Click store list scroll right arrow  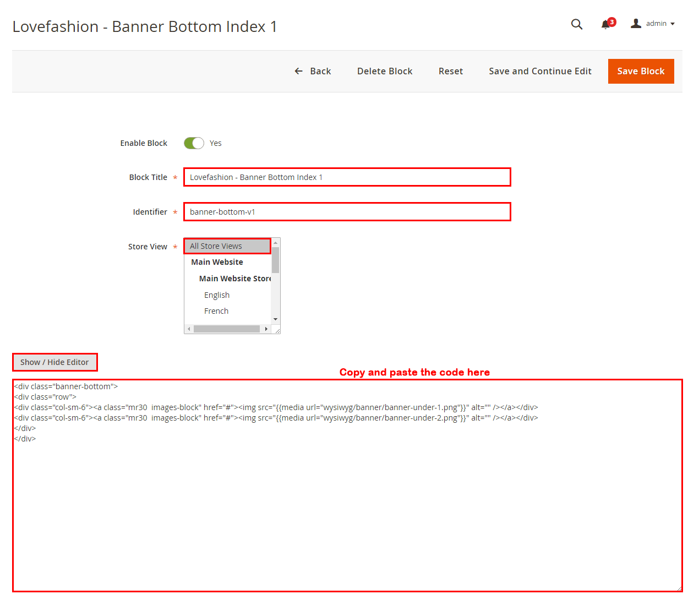[x=266, y=329]
